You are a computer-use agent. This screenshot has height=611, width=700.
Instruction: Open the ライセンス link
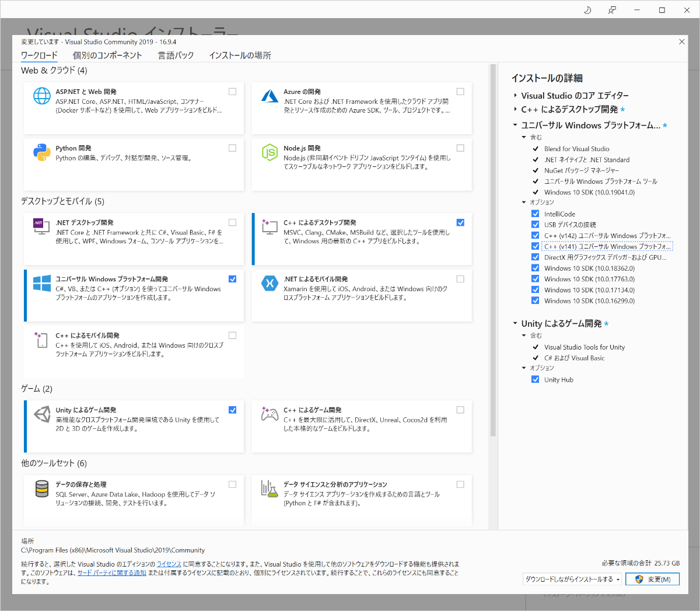click(169, 564)
